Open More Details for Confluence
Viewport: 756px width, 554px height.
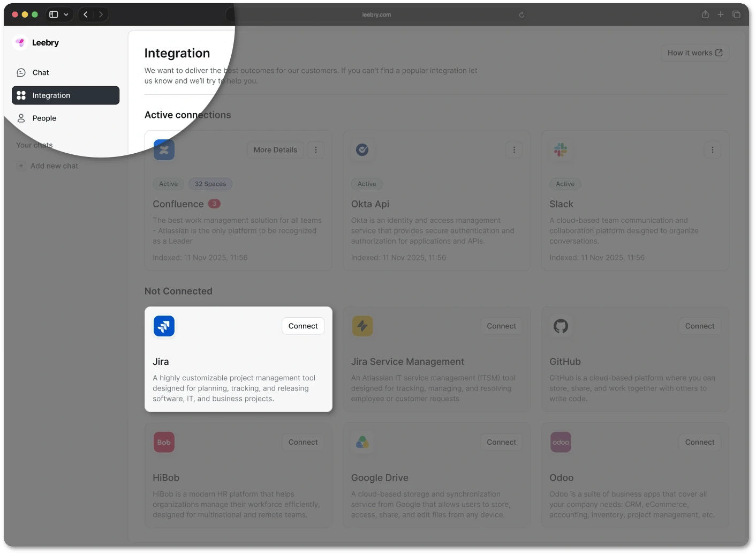click(x=275, y=150)
